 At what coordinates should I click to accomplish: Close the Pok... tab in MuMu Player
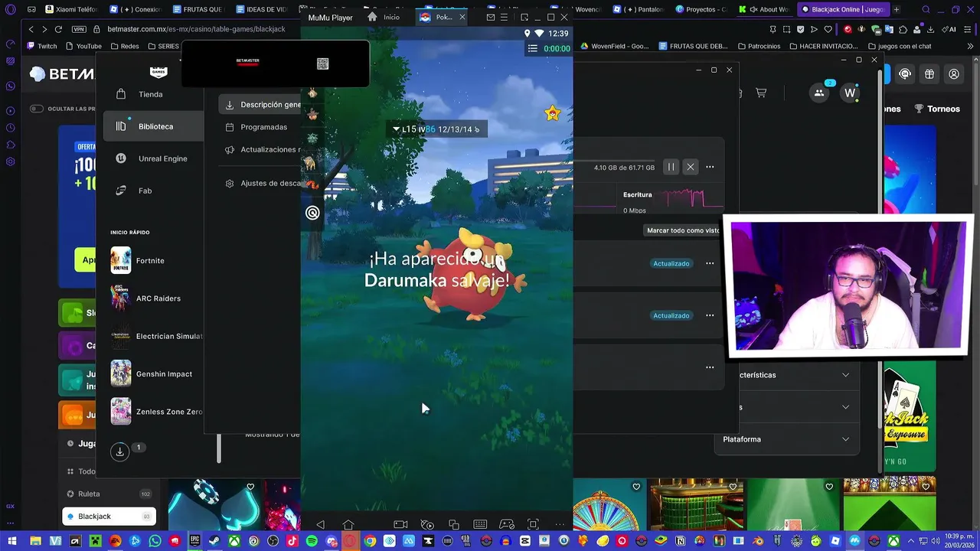click(462, 17)
